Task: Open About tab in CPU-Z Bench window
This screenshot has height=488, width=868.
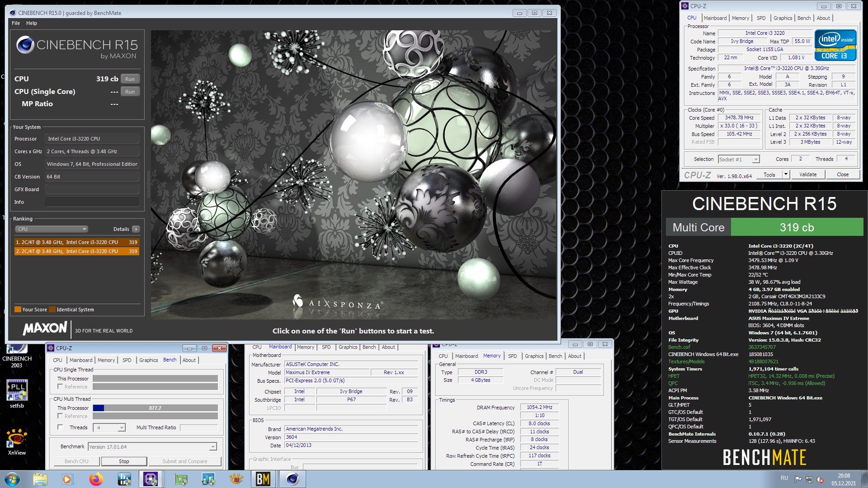Action: pyautogui.click(x=189, y=360)
